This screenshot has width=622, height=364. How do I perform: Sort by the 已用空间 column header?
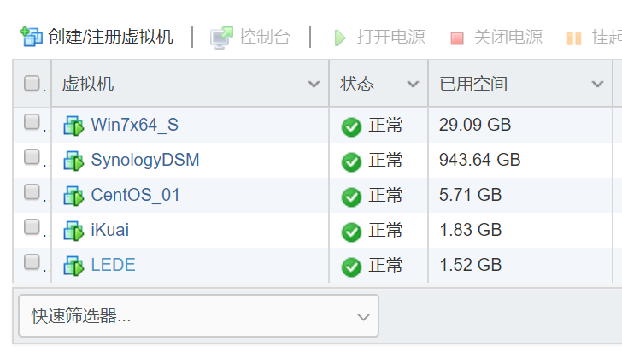(x=473, y=84)
